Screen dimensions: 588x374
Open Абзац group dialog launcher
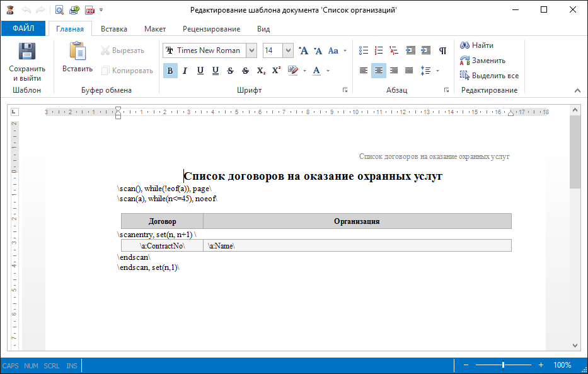(447, 90)
